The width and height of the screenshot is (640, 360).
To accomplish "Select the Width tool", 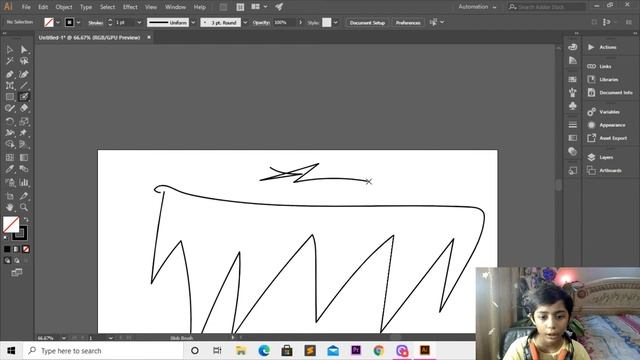I will click(x=10, y=133).
